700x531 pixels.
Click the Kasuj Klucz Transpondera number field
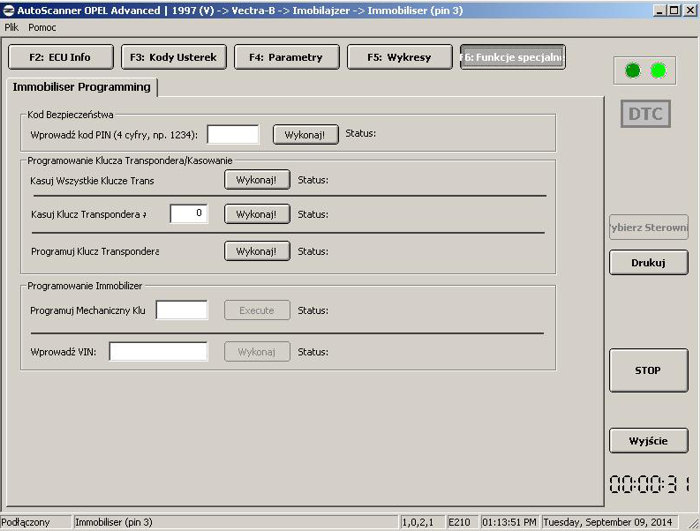[189, 213]
